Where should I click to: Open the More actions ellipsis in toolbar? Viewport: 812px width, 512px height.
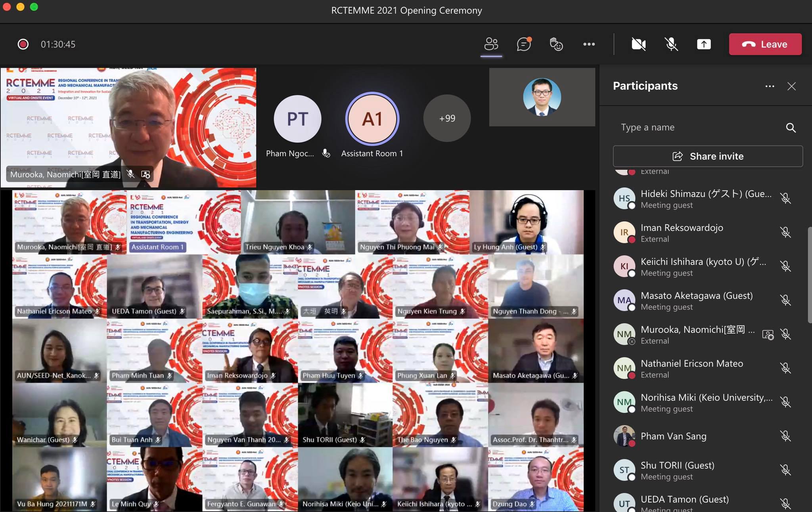[589, 44]
